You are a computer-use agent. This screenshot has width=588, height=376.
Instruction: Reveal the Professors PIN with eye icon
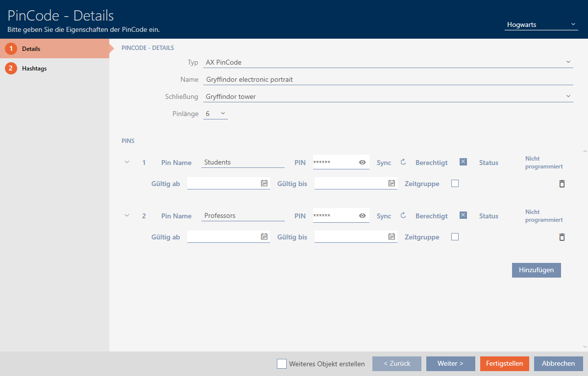point(363,216)
